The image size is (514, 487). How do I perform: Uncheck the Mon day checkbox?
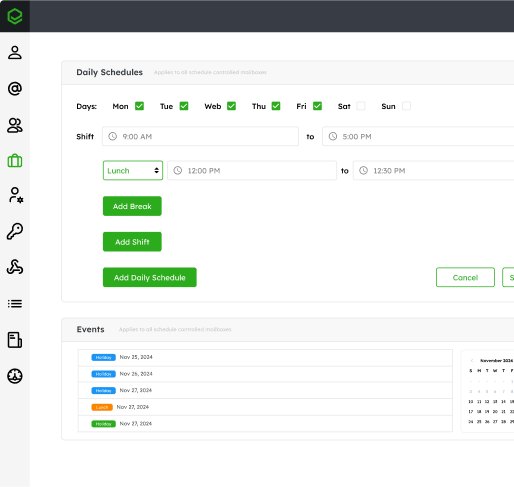pos(140,106)
